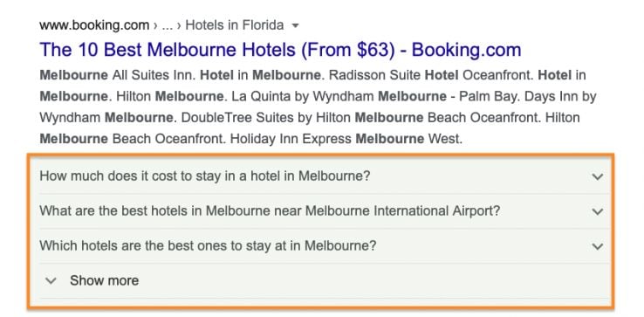
Task: Open the dropdown arrow beside Hotels in Florida
Action: [x=295, y=26]
